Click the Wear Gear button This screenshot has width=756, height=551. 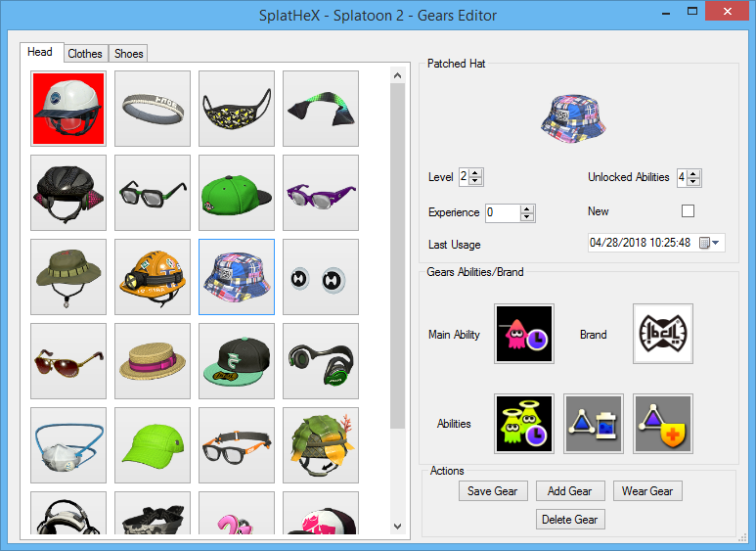pos(647,491)
